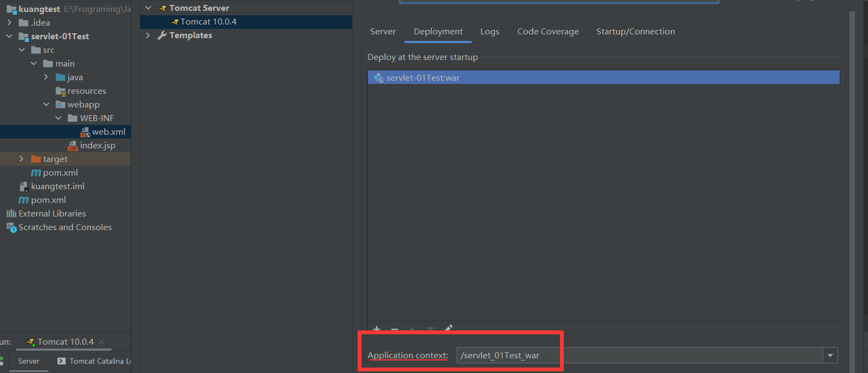Click the Application context text field
This screenshot has height=373, width=868.
(x=638, y=356)
